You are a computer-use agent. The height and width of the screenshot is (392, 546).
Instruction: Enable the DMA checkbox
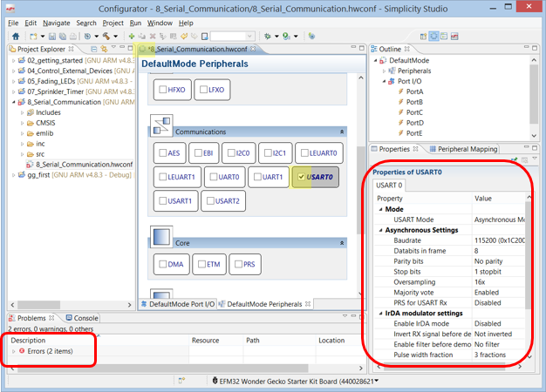pyautogui.click(x=162, y=264)
